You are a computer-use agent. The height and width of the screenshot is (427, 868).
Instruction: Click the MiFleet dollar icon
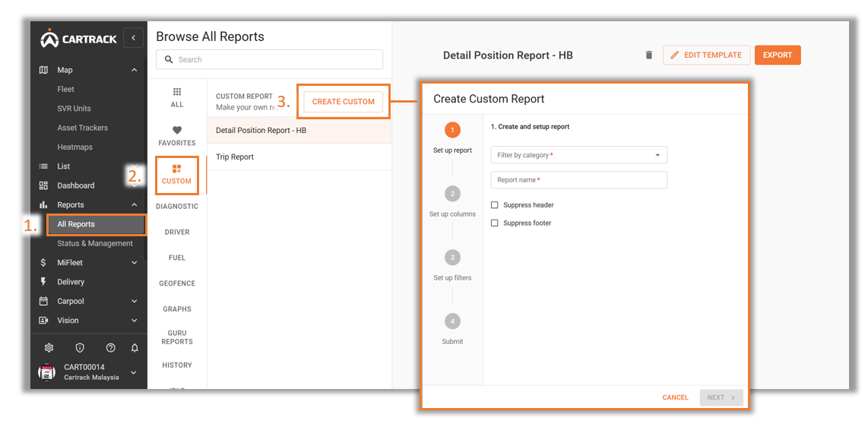tap(43, 263)
